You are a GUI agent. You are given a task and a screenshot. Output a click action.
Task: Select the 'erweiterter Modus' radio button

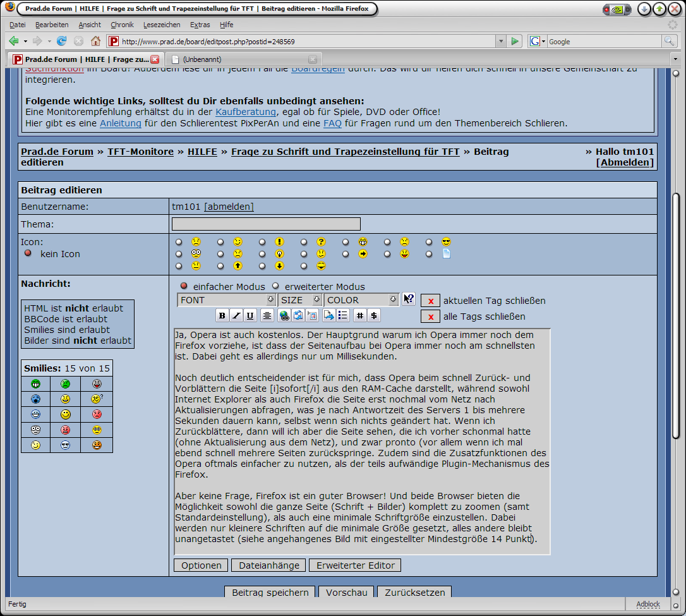275,286
